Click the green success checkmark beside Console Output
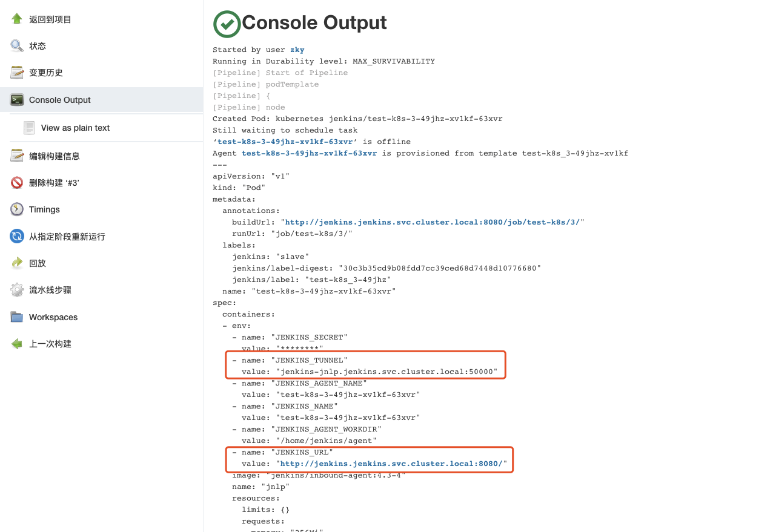 point(227,24)
